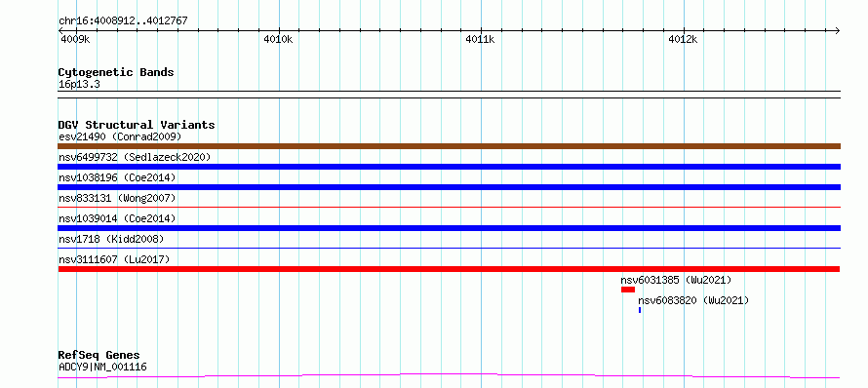Click the ruler's right arrowhead
This screenshot has height=388, width=868.
(837, 30)
